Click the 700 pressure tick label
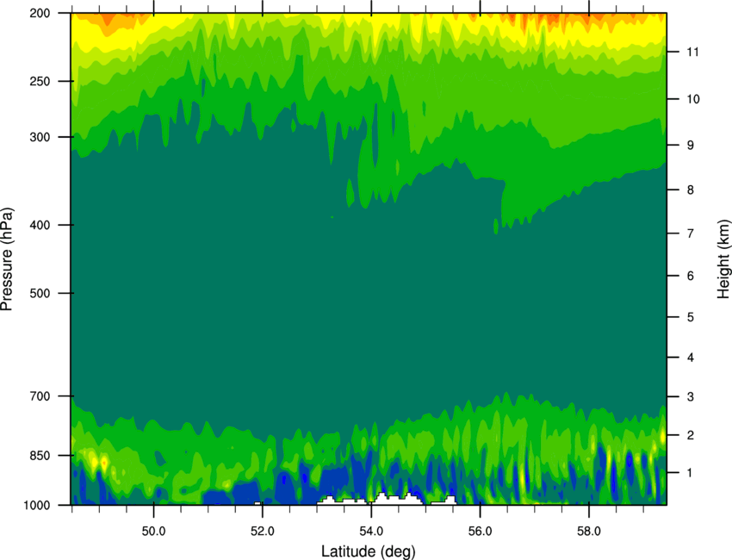 pos(40,396)
